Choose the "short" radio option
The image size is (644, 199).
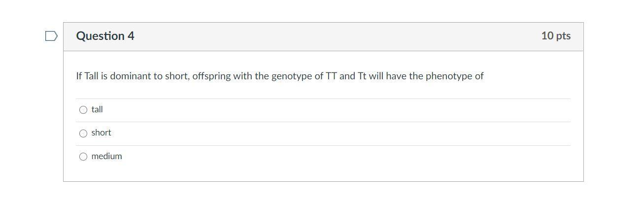pos(83,133)
